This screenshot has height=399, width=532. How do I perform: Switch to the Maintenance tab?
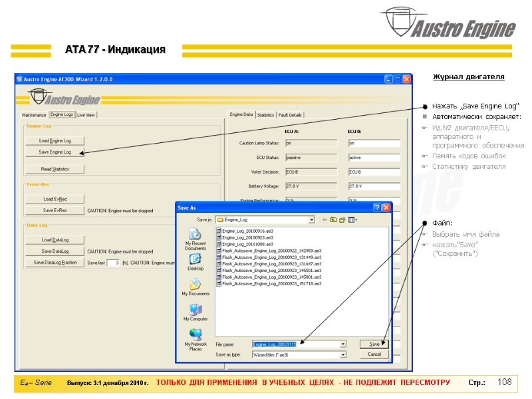(34, 115)
